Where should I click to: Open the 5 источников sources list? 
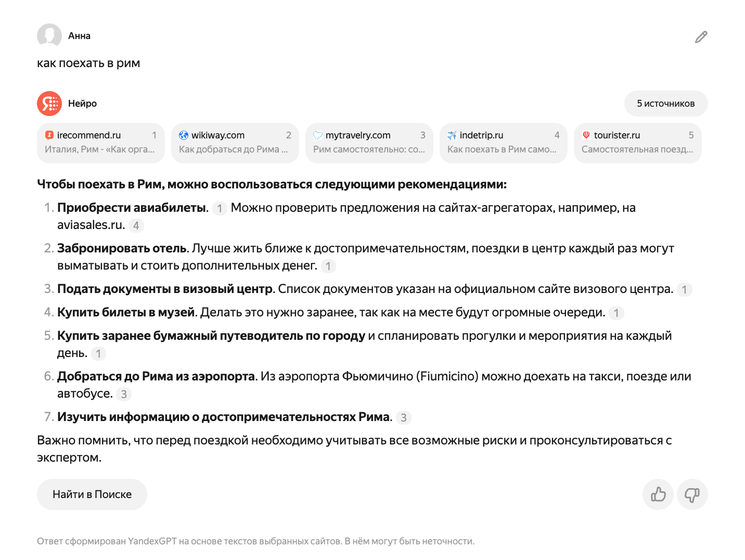coord(665,103)
